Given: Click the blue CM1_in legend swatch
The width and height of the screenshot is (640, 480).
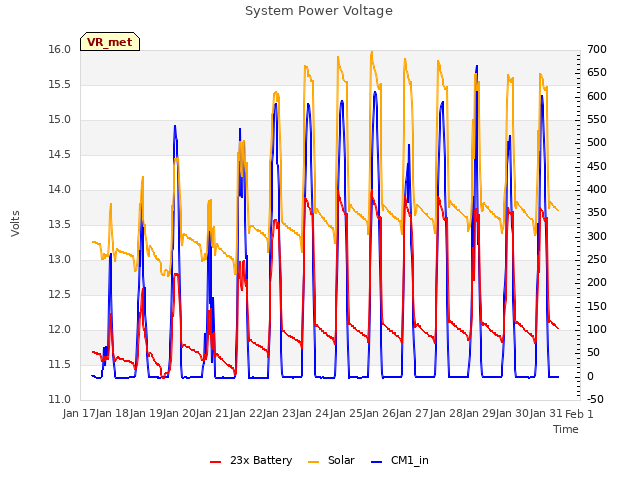Looking at the screenshot, I should click(x=376, y=462).
